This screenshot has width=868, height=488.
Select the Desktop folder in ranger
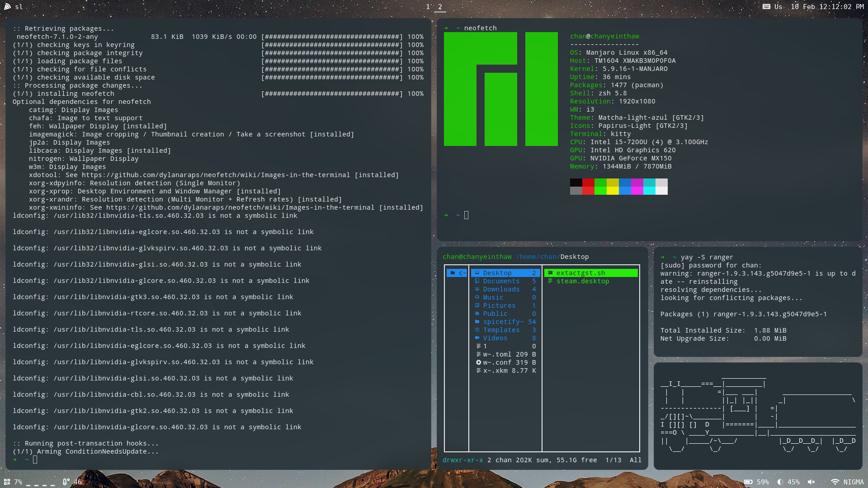[x=497, y=272]
